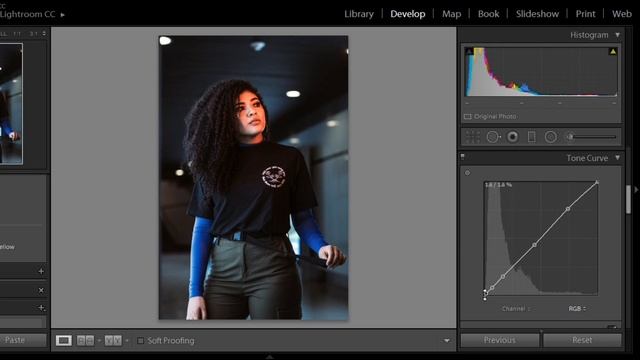Screen dimensions: 640x360
Task: Open the Slideshow module
Action: pos(537,14)
